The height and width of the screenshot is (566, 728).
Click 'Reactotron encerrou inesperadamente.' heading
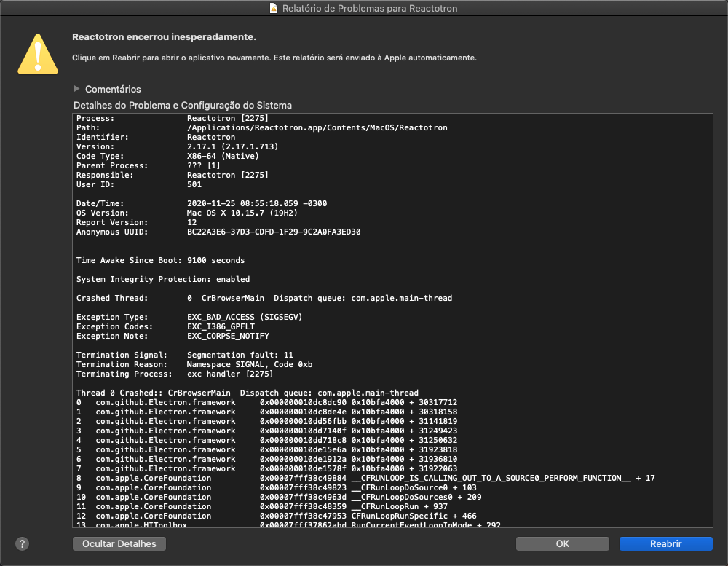(164, 36)
